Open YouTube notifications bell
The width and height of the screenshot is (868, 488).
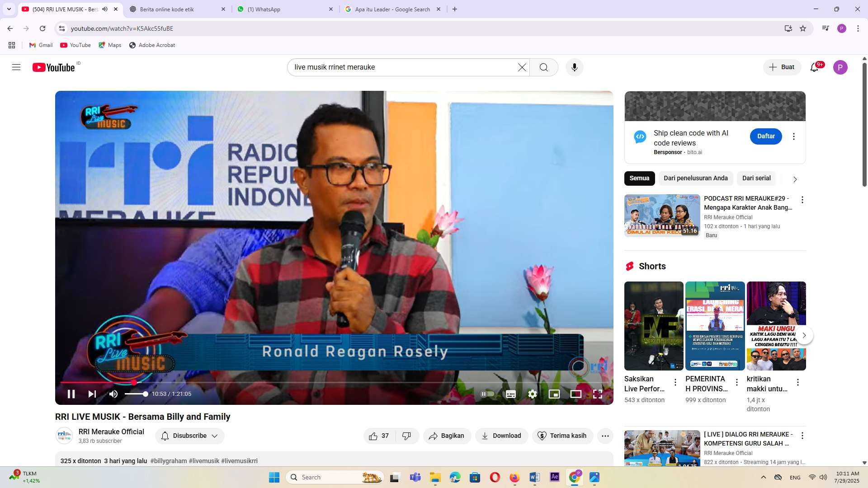point(814,67)
